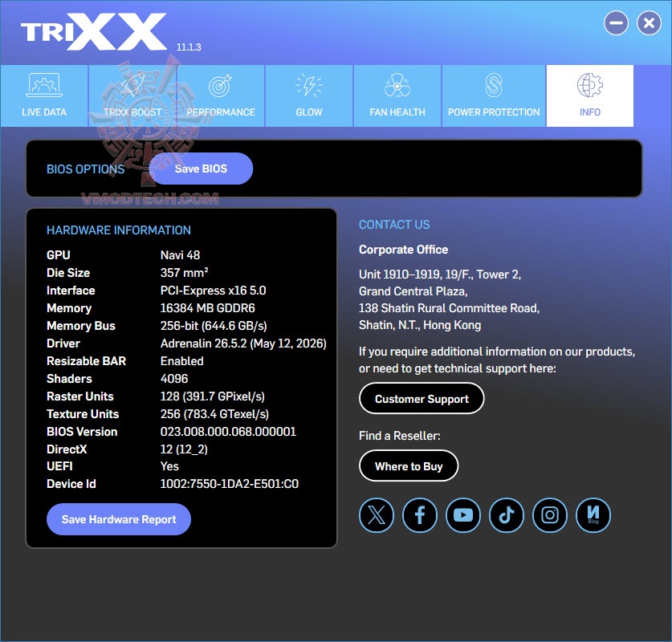
Task: Click the DirectX value 12 (12_2)
Action: pos(184,449)
